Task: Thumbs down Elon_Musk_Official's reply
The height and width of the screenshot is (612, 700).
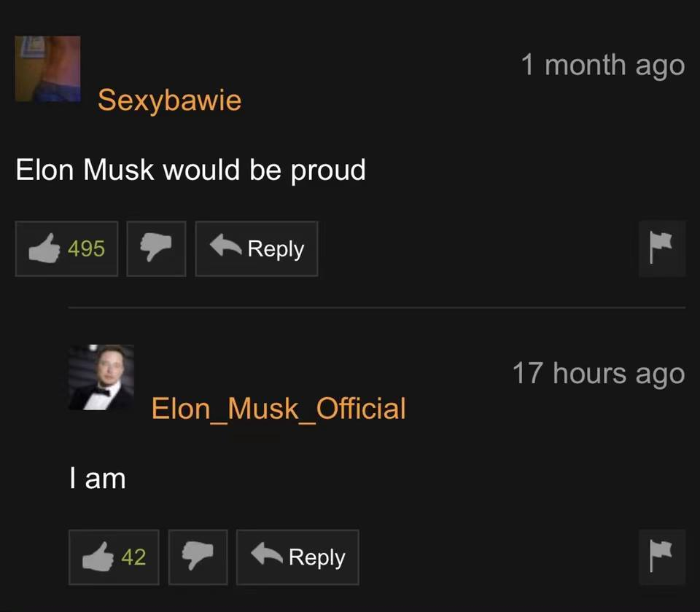Action: pos(198,557)
